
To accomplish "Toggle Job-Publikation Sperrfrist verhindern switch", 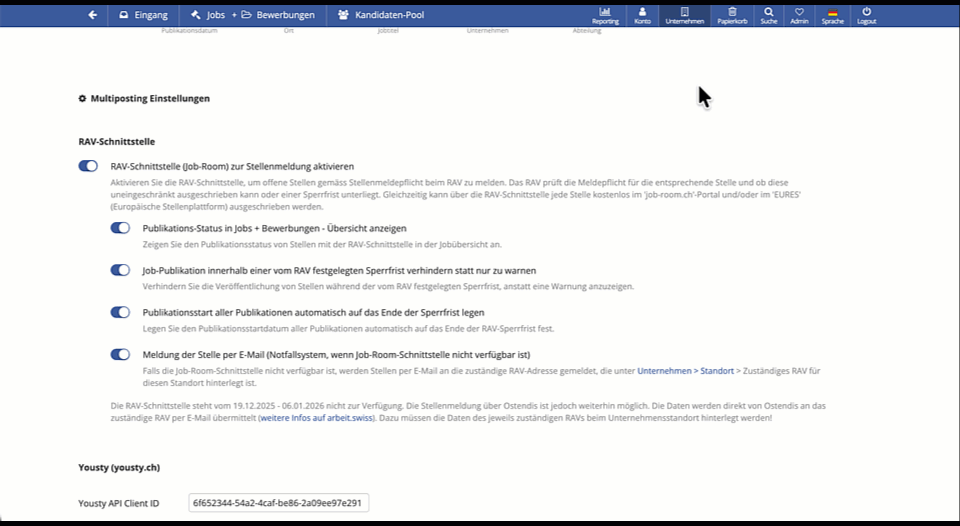I will click(120, 270).
